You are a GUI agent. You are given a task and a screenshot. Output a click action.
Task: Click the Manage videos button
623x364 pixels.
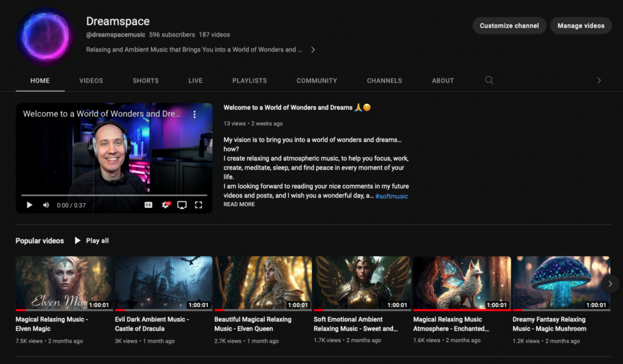(x=581, y=26)
